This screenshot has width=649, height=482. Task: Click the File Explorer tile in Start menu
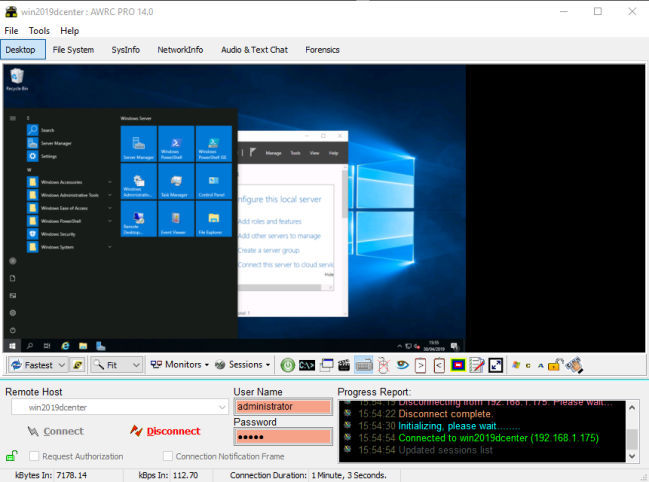tap(214, 219)
